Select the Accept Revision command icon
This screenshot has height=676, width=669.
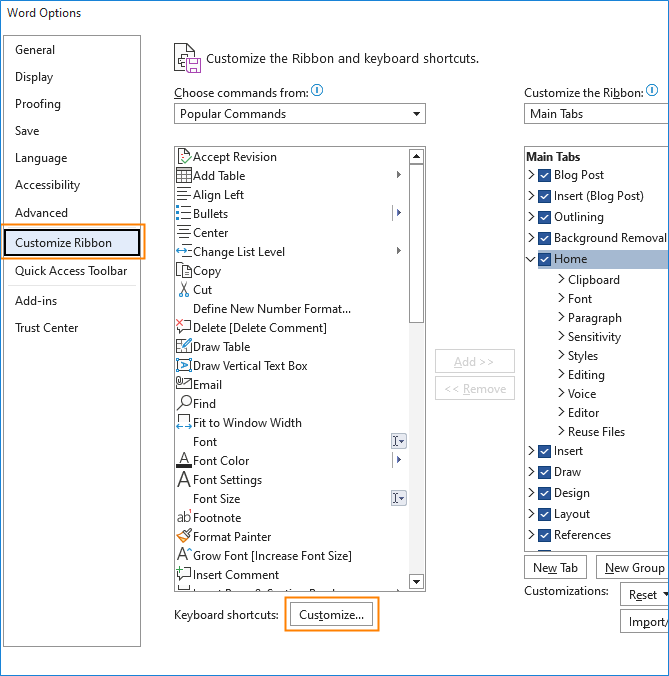point(184,156)
